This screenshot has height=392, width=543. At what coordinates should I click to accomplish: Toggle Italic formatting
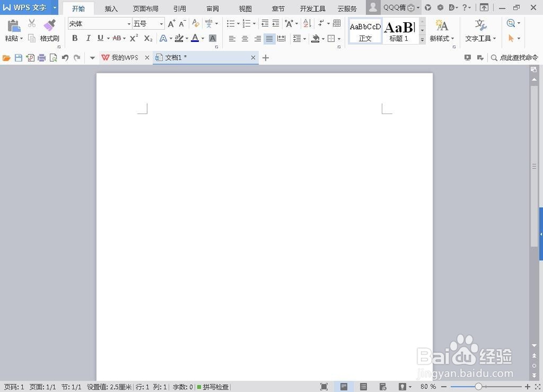[x=88, y=38]
